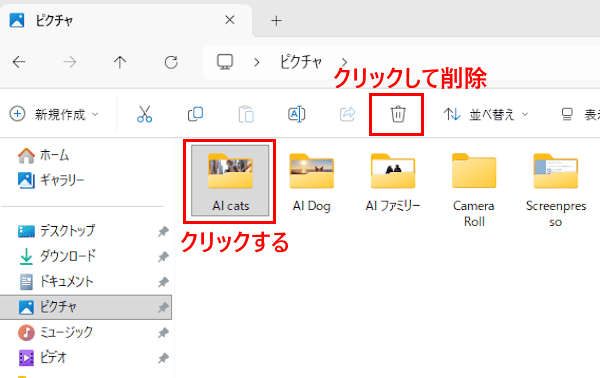Open ギャラリー in the sidebar
The image size is (600, 378).
click(51, 180)
